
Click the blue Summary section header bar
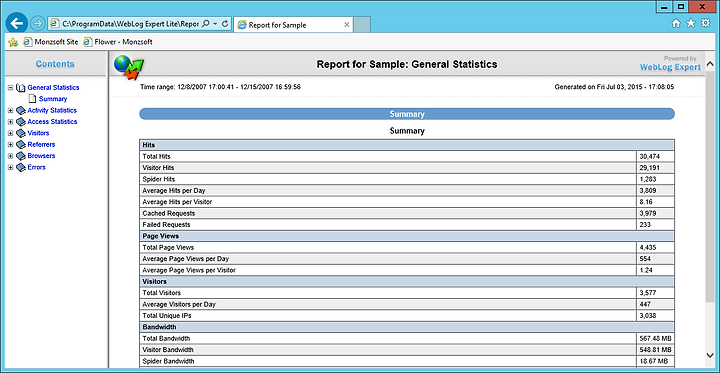[x=407, y=114]
